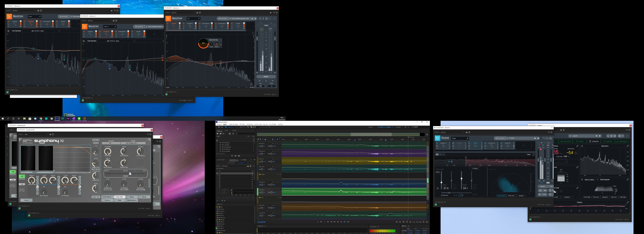The image size is (644, 234).
Task: Open settings gear in Neutron pf3 window
Action: (267, 19)
